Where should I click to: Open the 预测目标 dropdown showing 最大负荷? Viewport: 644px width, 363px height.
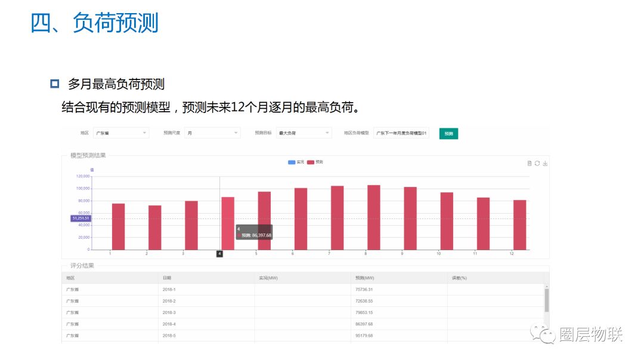click(x=304, y=133)
